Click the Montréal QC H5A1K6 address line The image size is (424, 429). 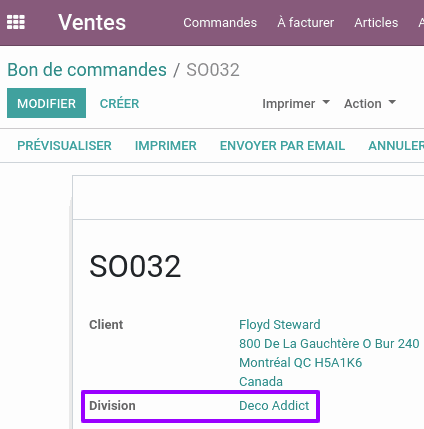click(300, 362)
